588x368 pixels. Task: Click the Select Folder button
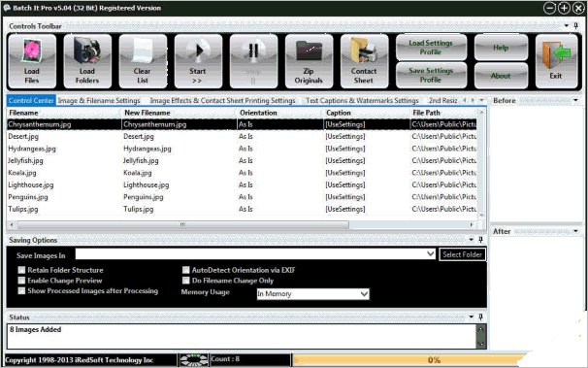tap(463, 254)
